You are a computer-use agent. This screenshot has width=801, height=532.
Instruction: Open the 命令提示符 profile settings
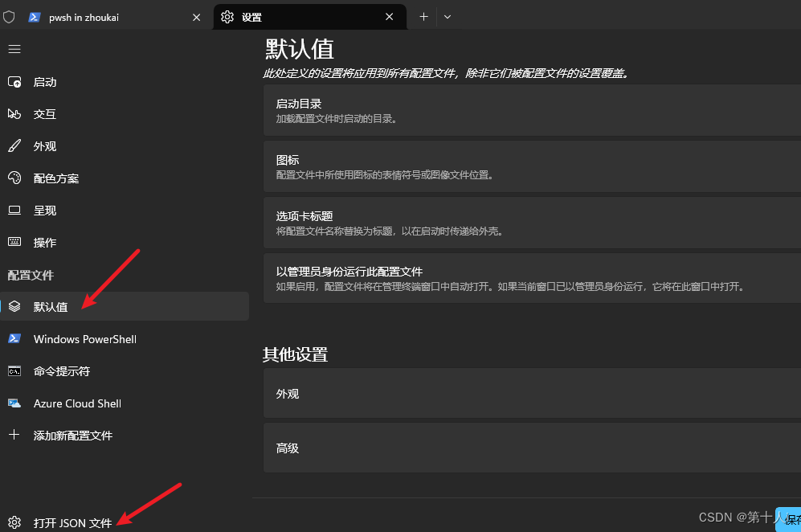[63, 370]
